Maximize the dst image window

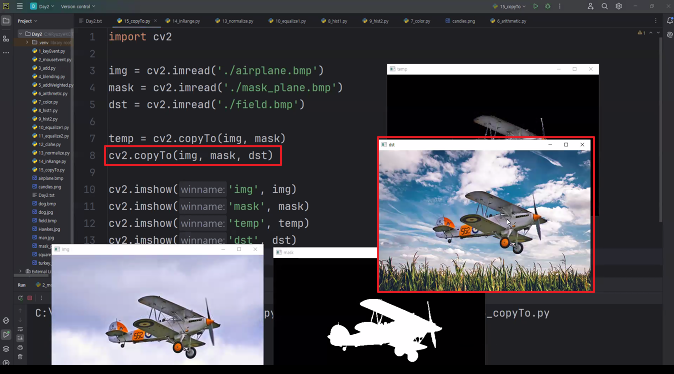coord(566,145)
